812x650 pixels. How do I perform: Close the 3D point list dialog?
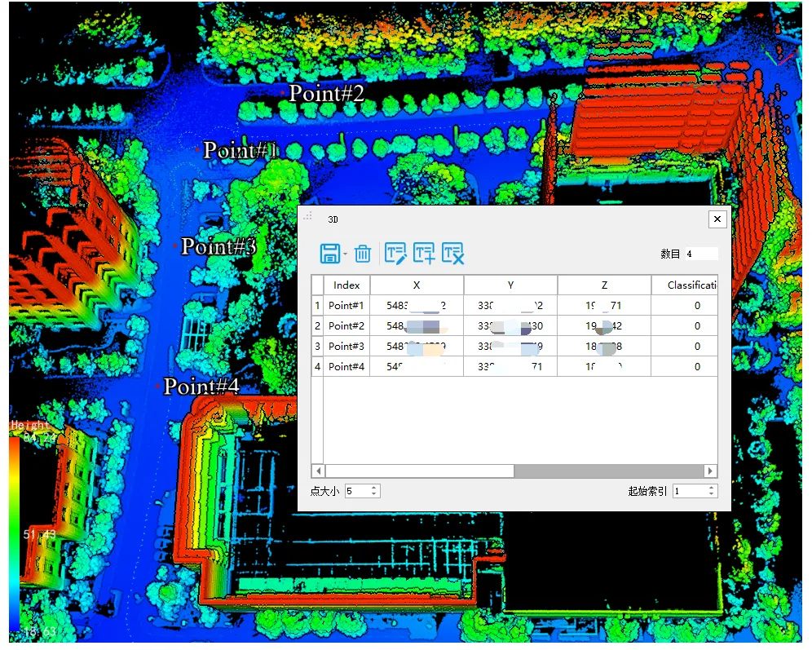pyautogui.click(x=717, y=219)
